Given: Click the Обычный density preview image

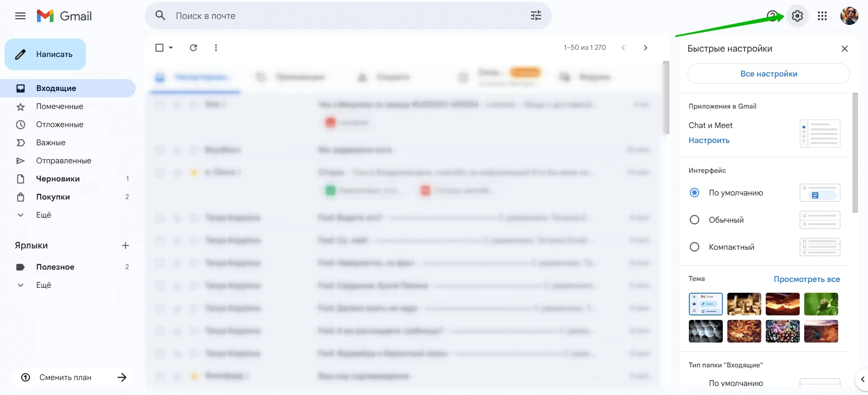Looking at the screenshot, I should click(x=820, y=220).
